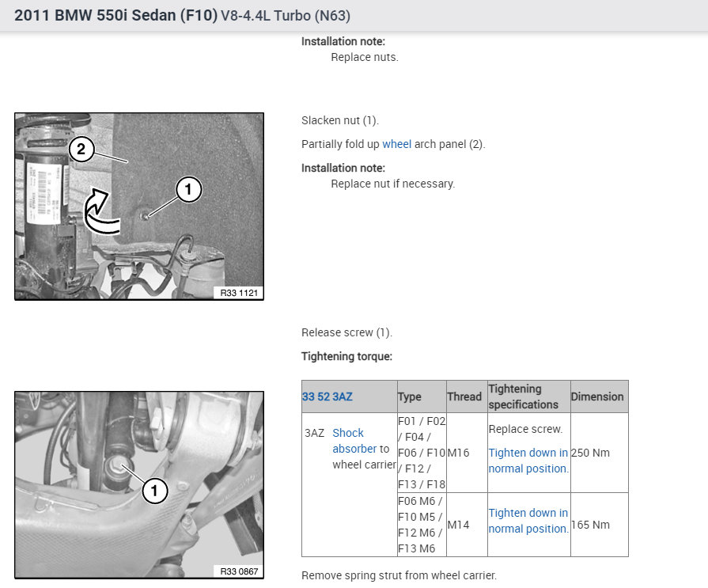Click the vehicle title '2011 BMW 550i Sedan (F10)'

coord(116,15)
